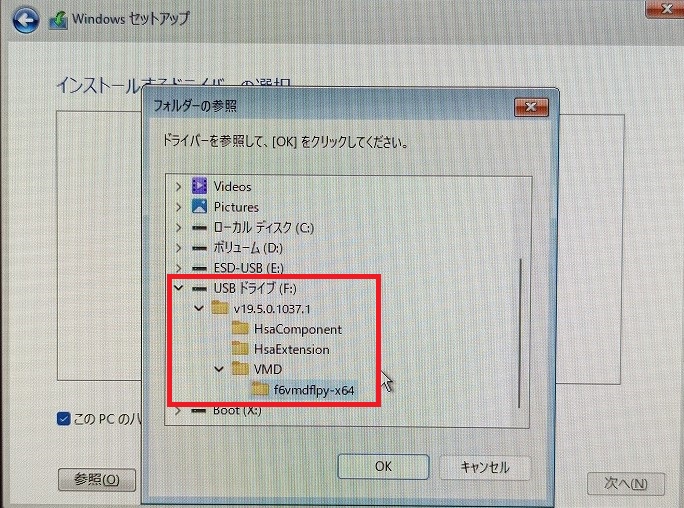Image resolution: width=684 pixels, height=508 pixels.
Task: Click the Windows Setup installer icon
Action: pos(58,20)
